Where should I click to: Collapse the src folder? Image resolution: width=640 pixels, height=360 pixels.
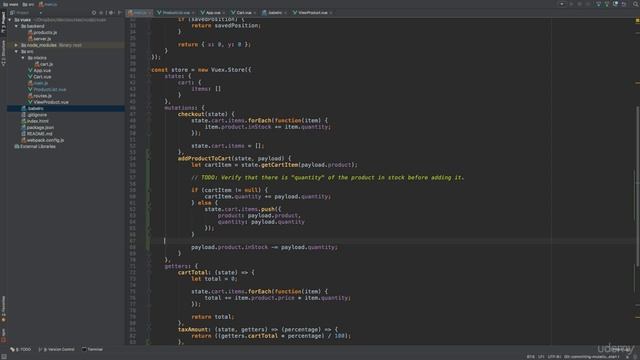point(16,51)
